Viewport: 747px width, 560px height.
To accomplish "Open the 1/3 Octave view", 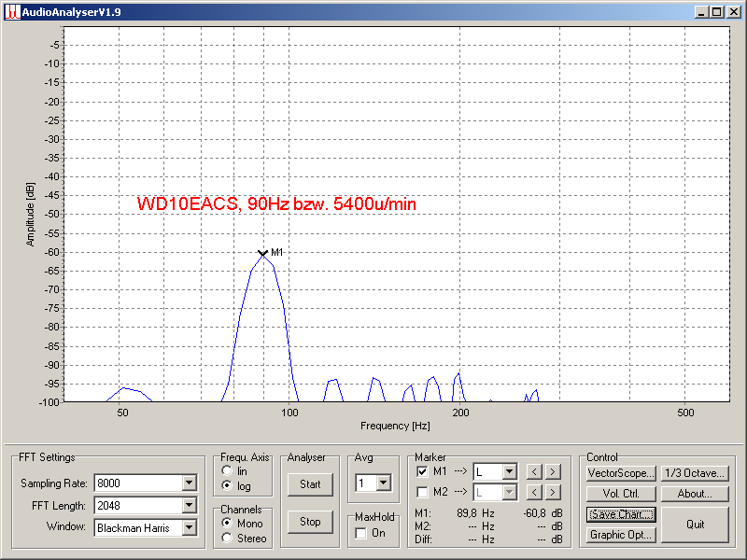I will 695,473.
